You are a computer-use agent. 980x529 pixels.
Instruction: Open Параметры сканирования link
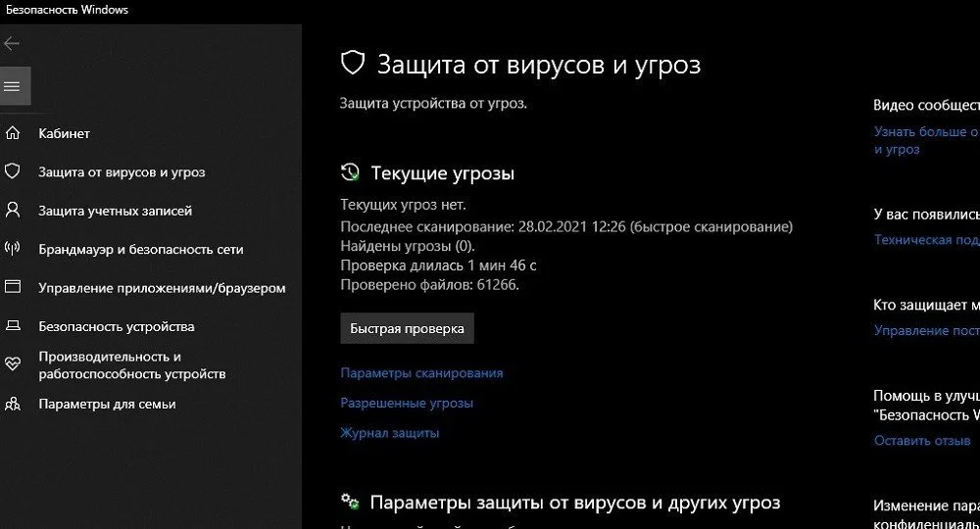(421, 373)
